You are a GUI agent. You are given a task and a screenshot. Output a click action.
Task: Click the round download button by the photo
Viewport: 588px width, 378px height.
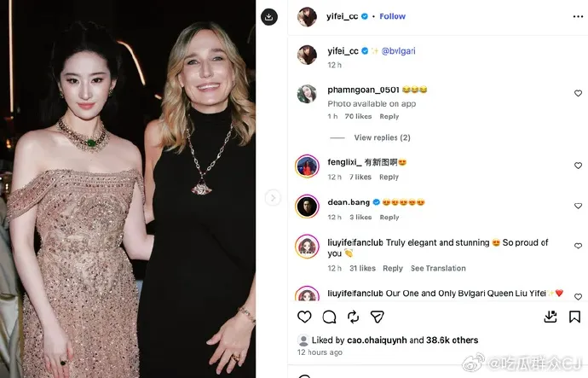tap(269, 17)
